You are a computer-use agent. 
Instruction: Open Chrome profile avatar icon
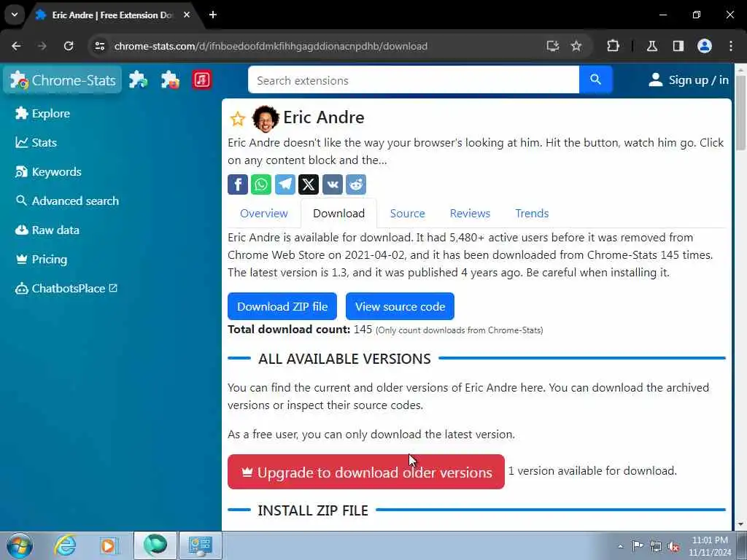point(705,46)
